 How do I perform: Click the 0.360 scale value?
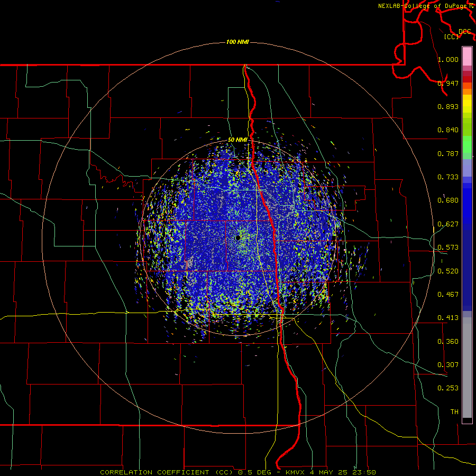(448, 342)
